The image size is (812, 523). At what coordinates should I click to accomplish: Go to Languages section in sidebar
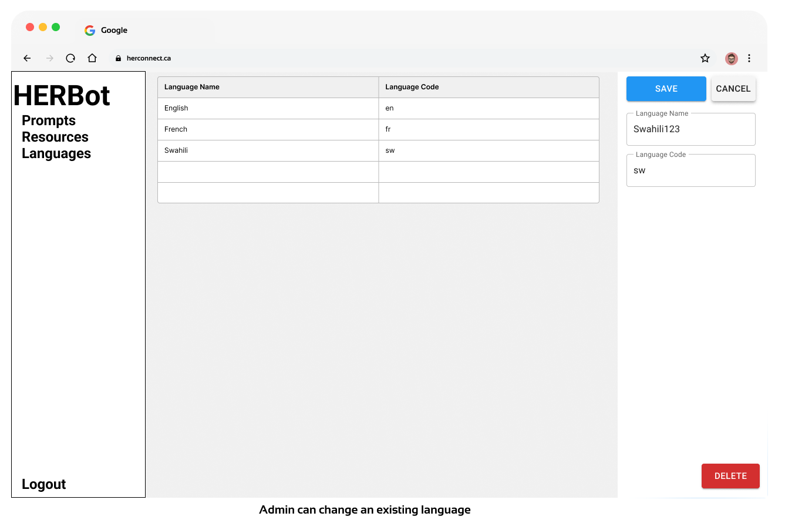pos(56,153)
